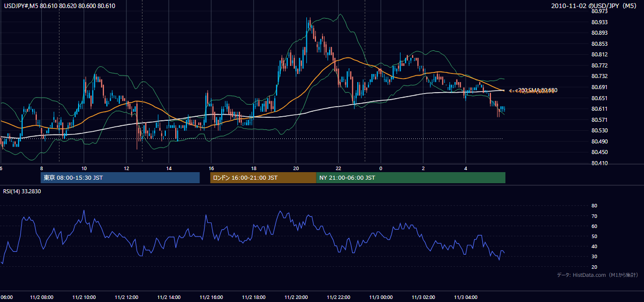The width and height of the screenshot is (644, 302).
Task: Click the 80.691 price axis label
Action: tap(600, 87)
